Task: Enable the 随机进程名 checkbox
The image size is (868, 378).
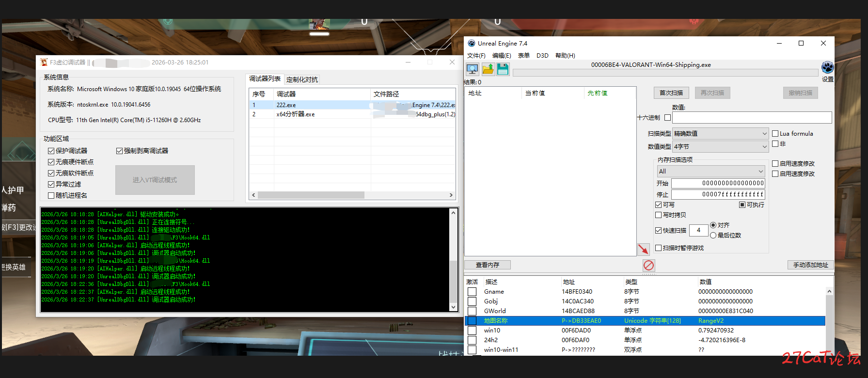Action: [x=51, y=196]
